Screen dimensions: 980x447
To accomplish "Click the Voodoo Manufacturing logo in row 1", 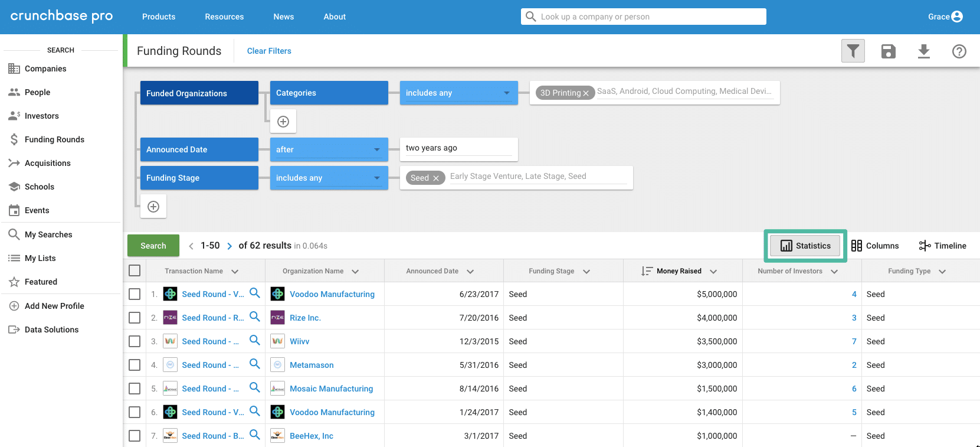I will pos(277,294).
